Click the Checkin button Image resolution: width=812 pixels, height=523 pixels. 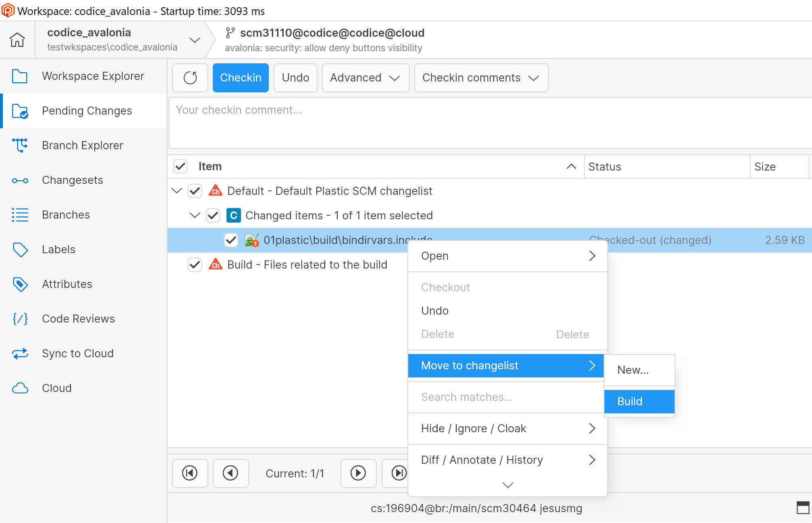241,78
